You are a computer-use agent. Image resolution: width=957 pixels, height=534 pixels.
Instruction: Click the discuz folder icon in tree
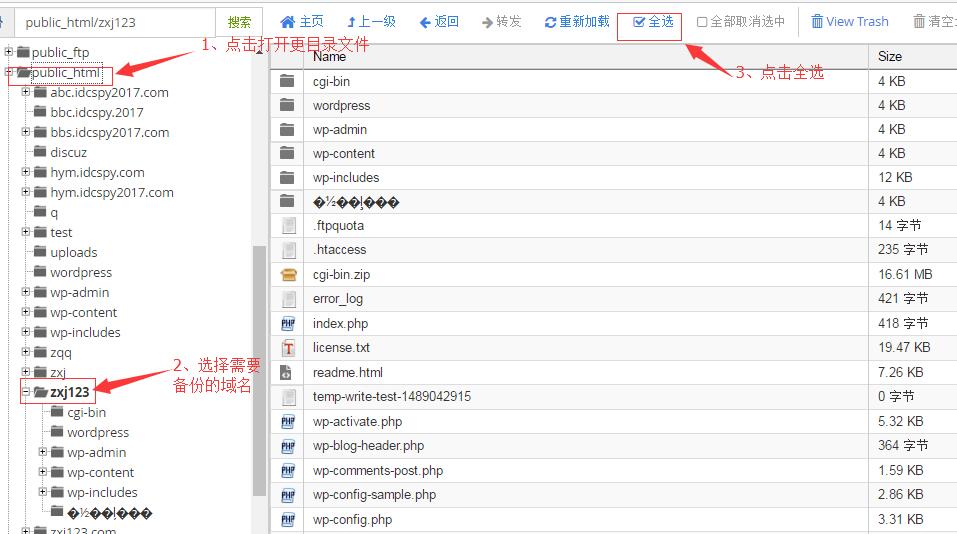click(x=40, y=151)
